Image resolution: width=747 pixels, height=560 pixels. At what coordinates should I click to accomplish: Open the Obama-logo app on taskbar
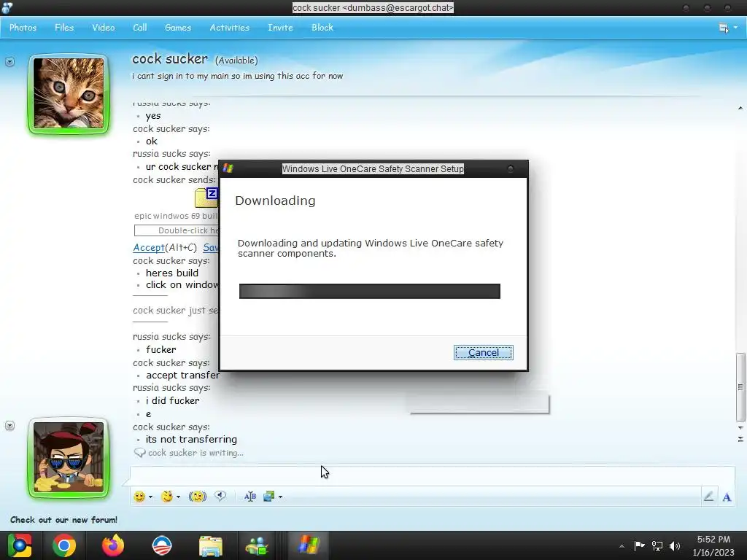(161, 545)
